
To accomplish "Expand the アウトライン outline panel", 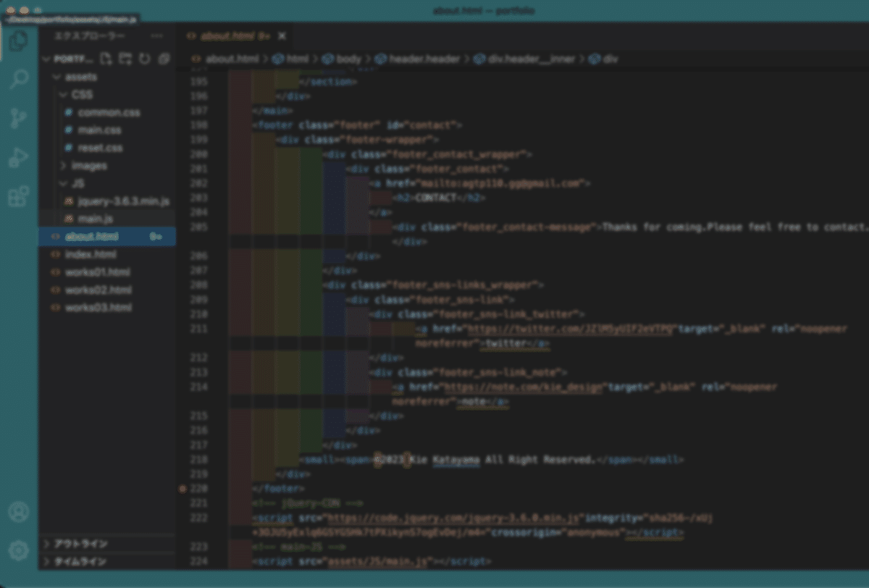I will (108, 543).
